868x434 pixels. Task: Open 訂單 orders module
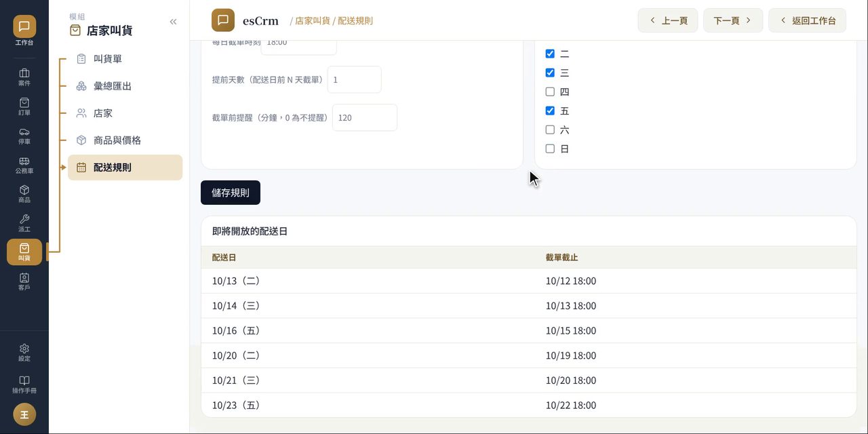[24, 106]
